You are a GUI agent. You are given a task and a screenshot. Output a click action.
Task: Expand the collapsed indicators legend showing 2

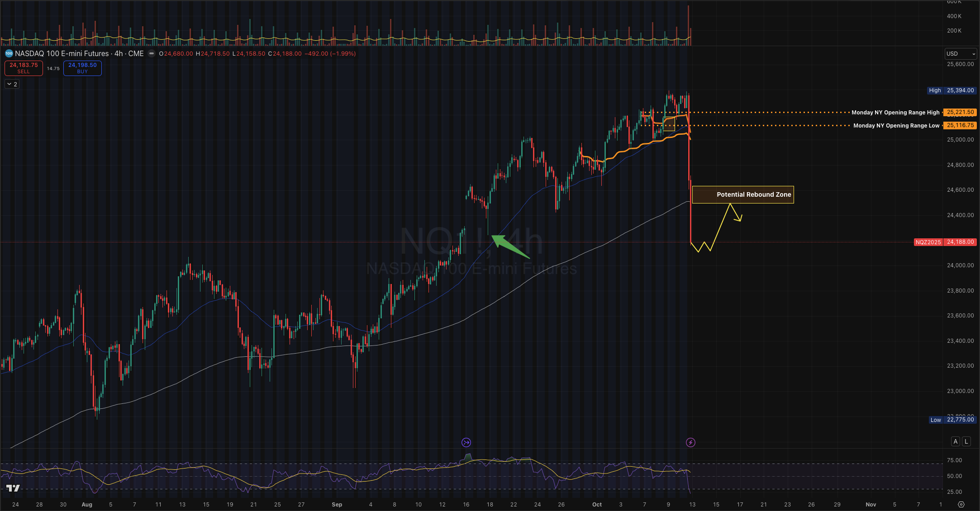(x=12, y=84)
